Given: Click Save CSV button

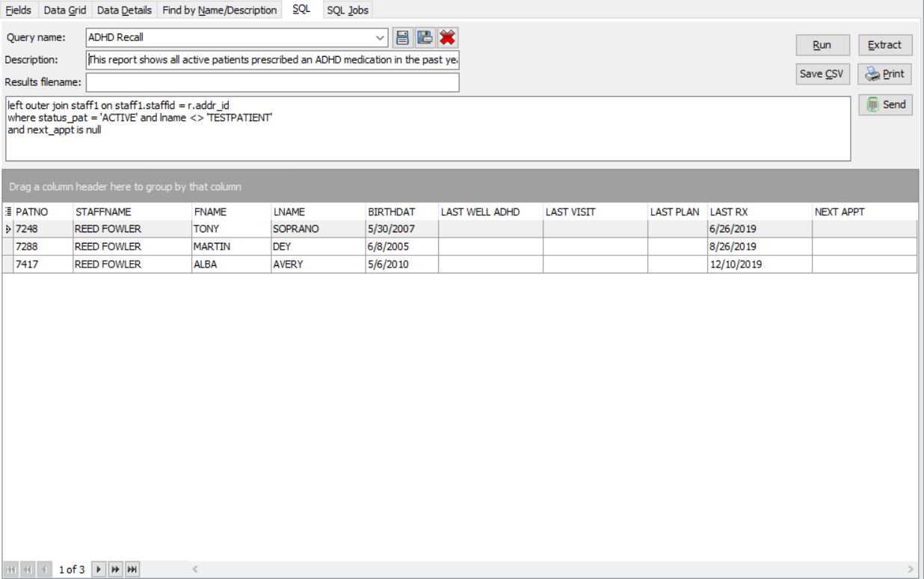Looking at the screenshot, I should tap(822, 74).
